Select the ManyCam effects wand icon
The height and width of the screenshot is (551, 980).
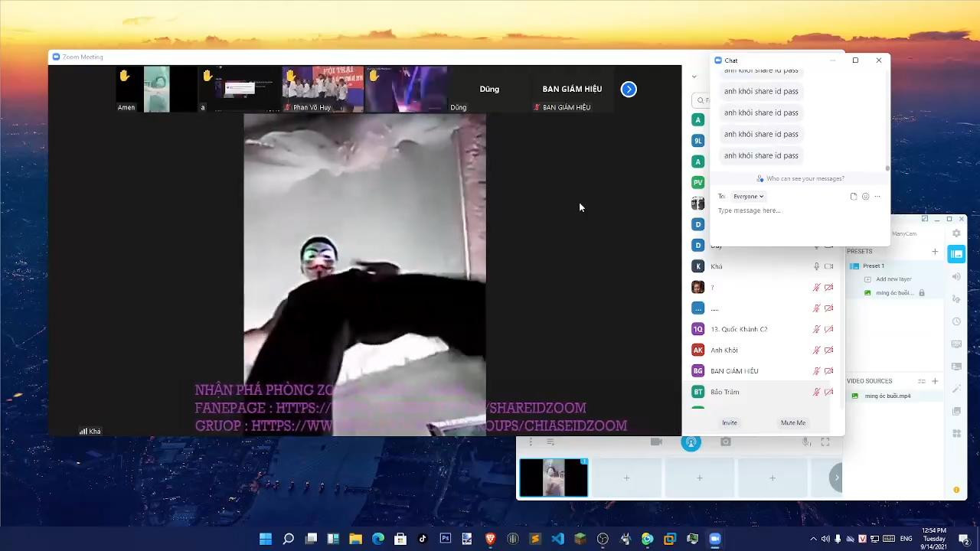956,388
